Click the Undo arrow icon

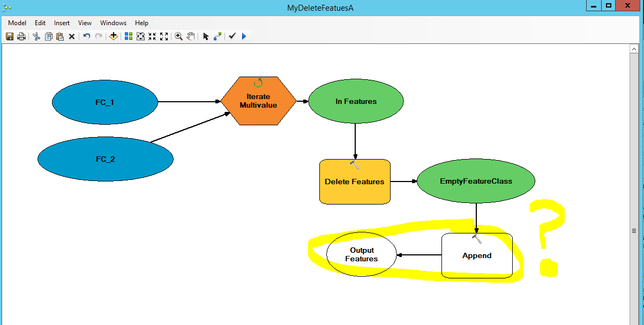pyautogui.click(x=87, y=36)
